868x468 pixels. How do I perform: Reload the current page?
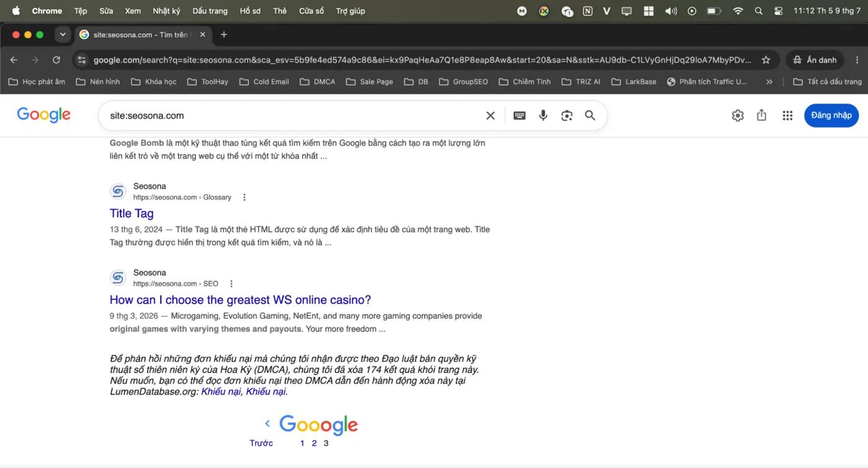point(56,60)
